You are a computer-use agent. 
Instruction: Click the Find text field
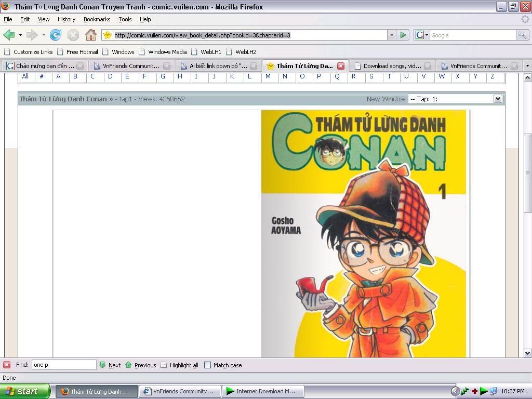click(x=64, y=365)
